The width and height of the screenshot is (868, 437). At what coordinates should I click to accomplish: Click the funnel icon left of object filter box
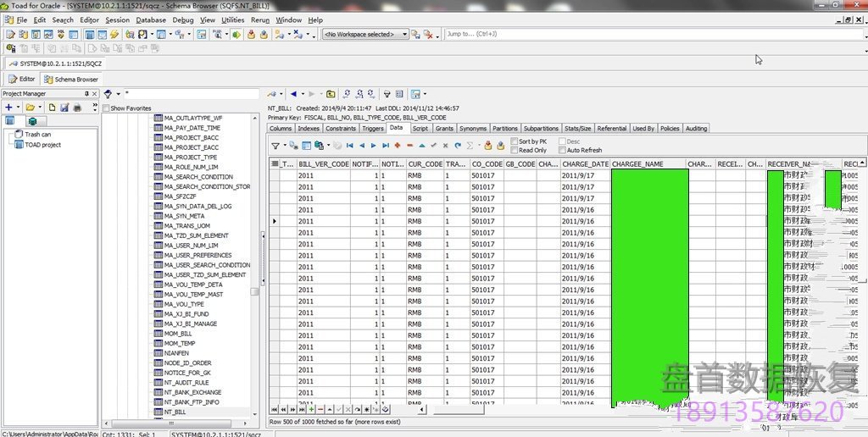[x=108, y=94]
